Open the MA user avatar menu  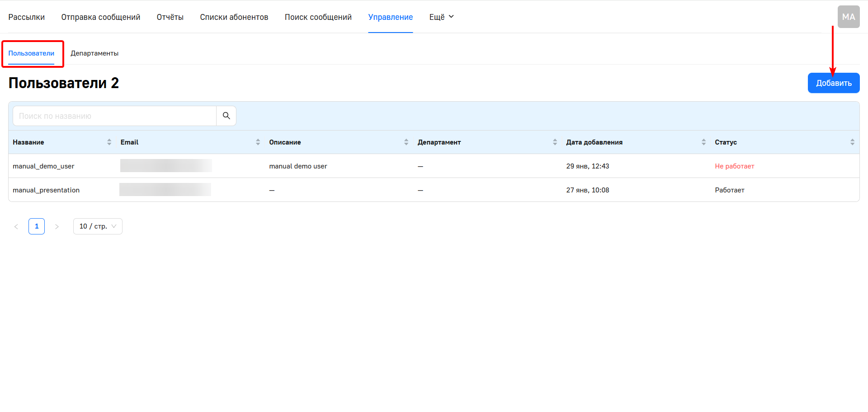pyautogui.click(x=848, y=17)
